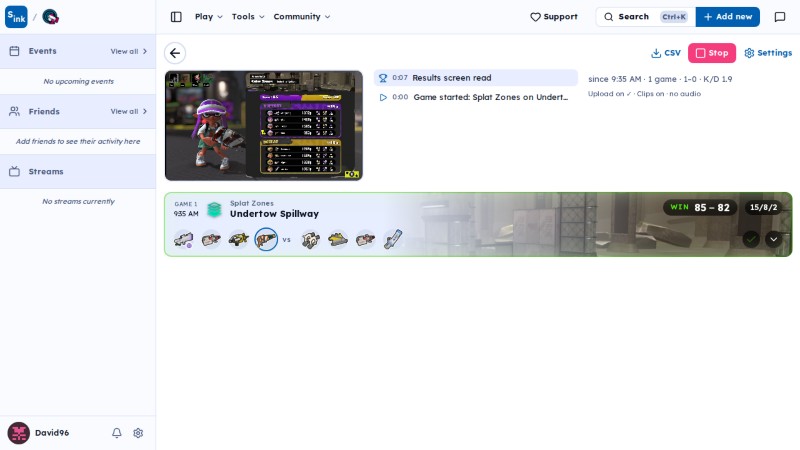Open the chat messages icon
The image size is (800, 450).
tap(780, 17)
